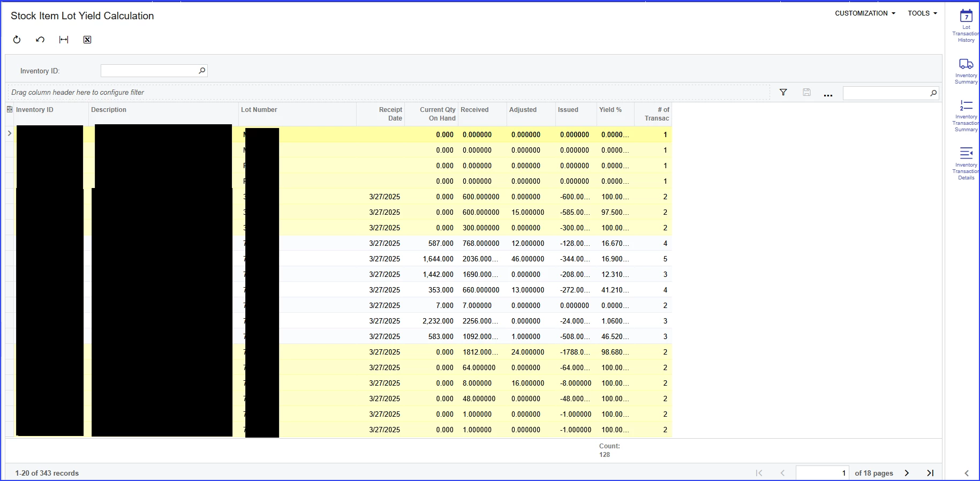
Task: Sort by Current Qty On Hand header
Action: [x=431, y=114]
